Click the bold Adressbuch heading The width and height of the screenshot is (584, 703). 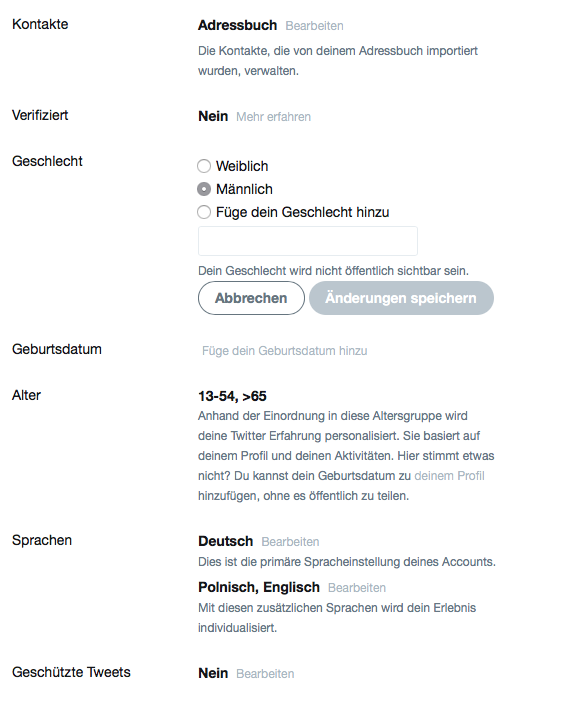[x=238, y=25]
